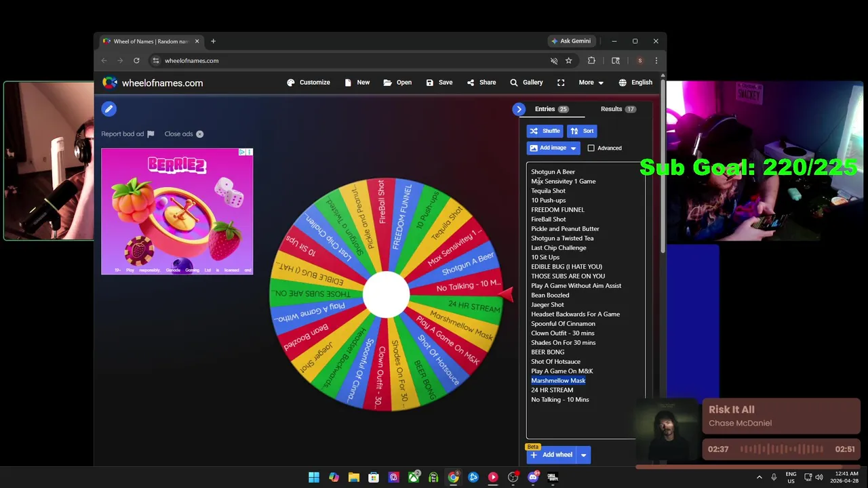
Task: Open Add image dropdown arrow
Action: click(574, 148)
